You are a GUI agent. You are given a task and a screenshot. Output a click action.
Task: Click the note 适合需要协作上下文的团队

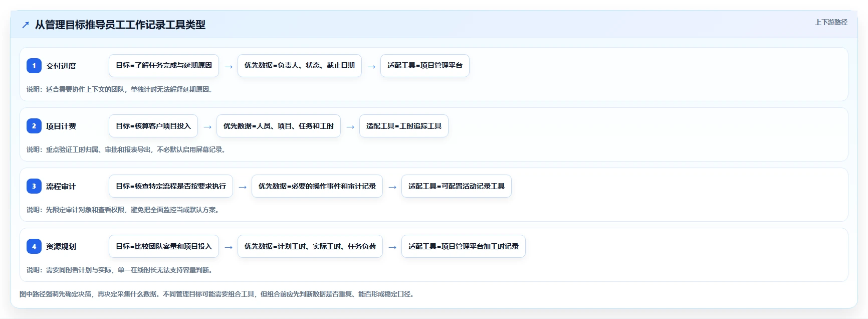point(85,89)
